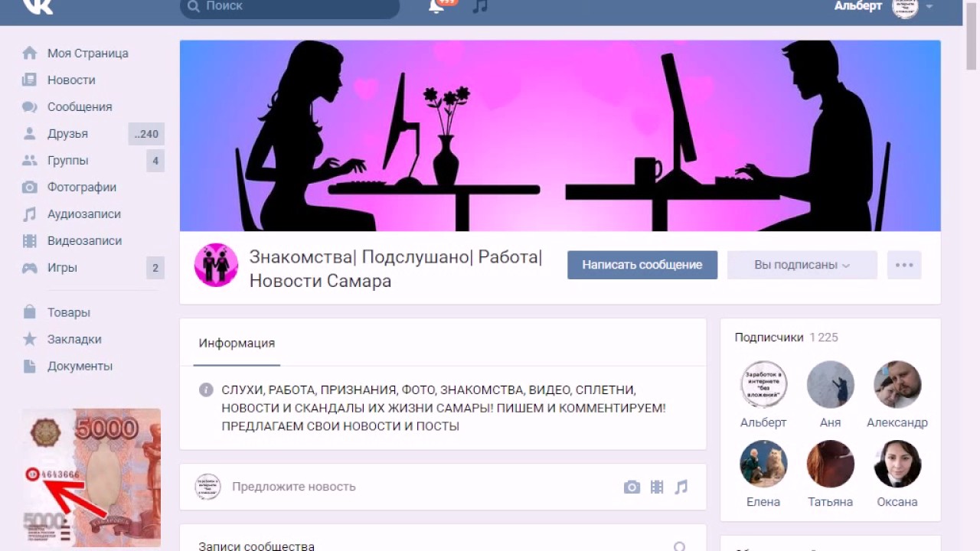Viewport: 980px width, 551px height.
Task: Click the Группы counter badge 4
Action: [155, 161]
